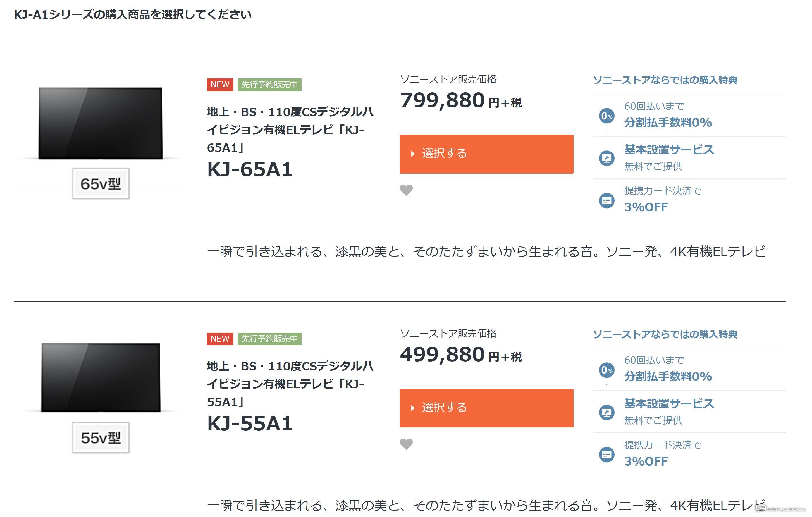This screenshot has height=517, width=812.
Task: Open the 3%OFF card payment link for KJ-55A1
Action: [646, 461]
